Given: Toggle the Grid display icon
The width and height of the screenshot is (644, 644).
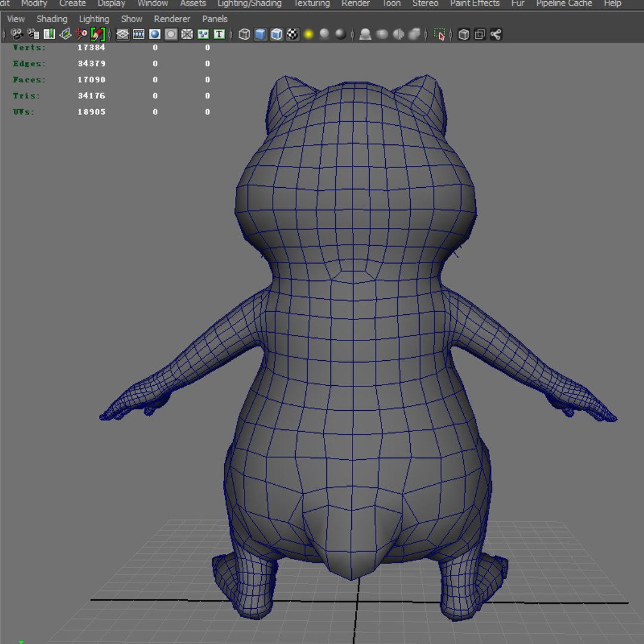Looking at the screenshot, I should point(122,34).
